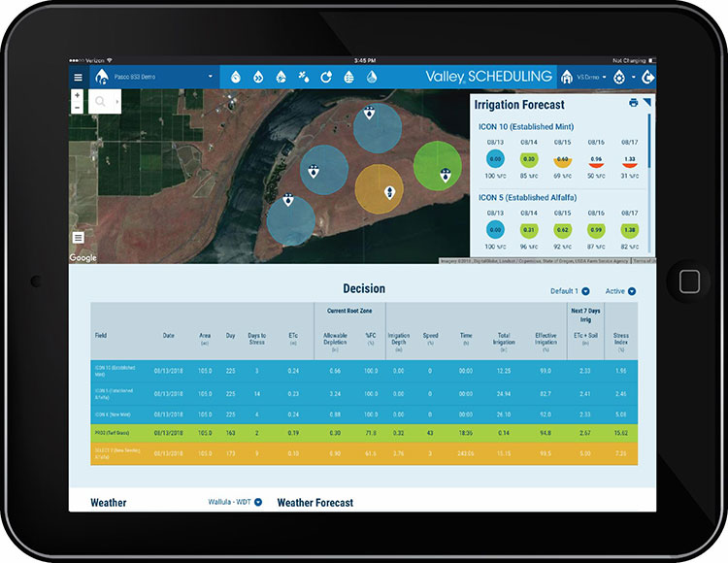Zoom out on the map with minus button
This screenshot has width=728, height=563.
(x=77, y=108)
